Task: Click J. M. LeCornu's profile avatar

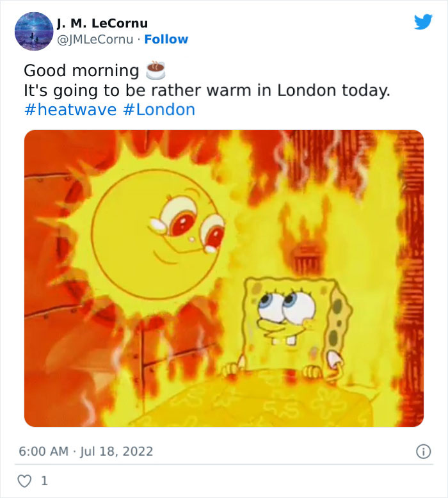Action: click(x=34, y=31)
